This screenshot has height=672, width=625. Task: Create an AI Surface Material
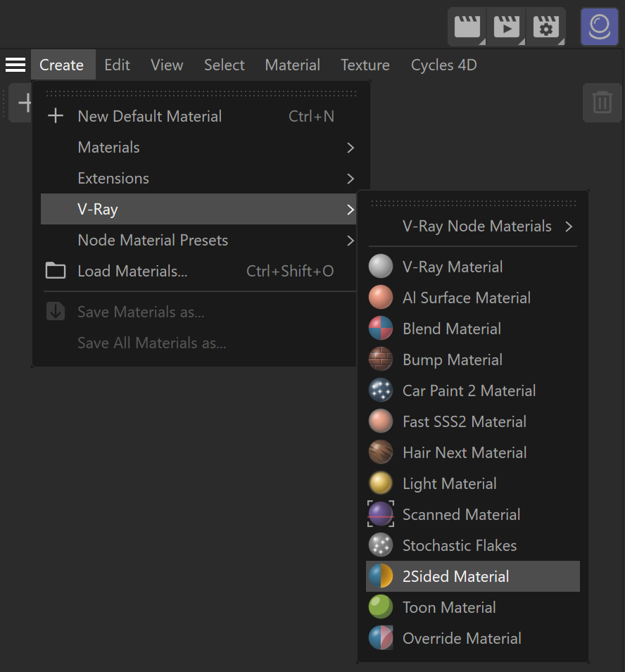473,297
